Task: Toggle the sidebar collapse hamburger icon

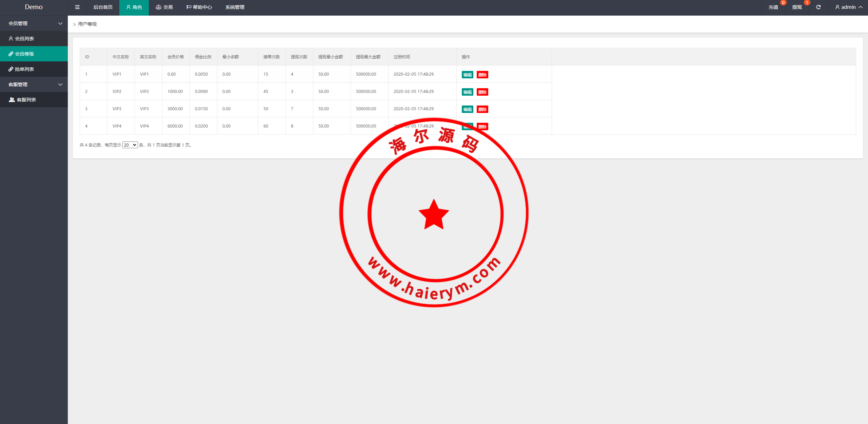Action: (77, 7)
